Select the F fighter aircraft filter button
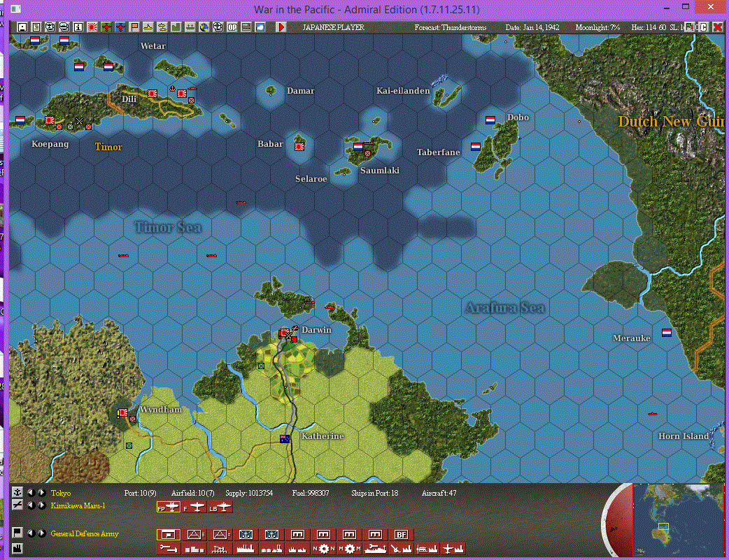 click(194, 508)
